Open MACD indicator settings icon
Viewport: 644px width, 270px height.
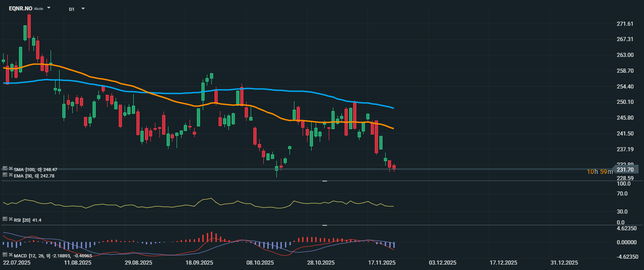tap(5, 255)
